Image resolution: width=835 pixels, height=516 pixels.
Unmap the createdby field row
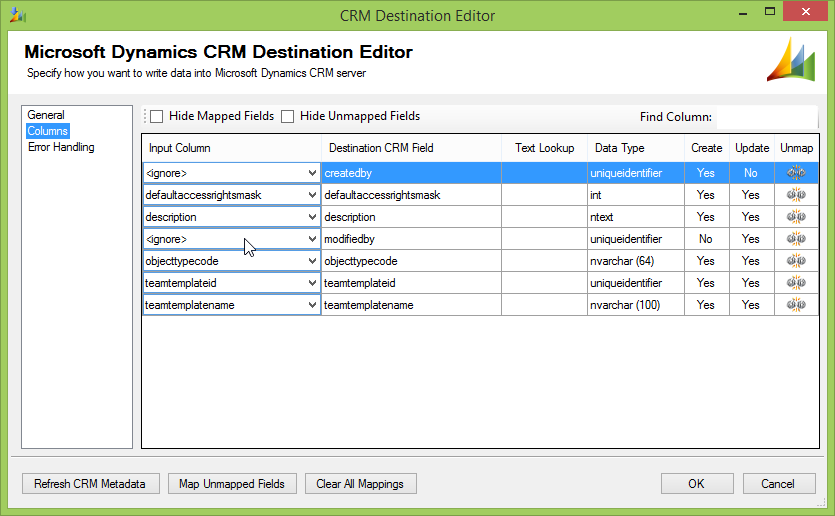(796, 173)
